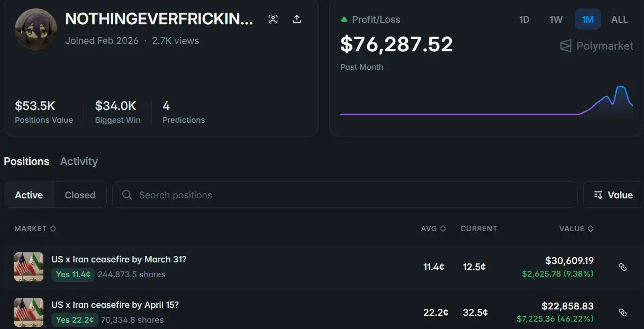Click the scan/QR icon beside the username
Viewport: 644px width, 329px height.
[273, 20]
